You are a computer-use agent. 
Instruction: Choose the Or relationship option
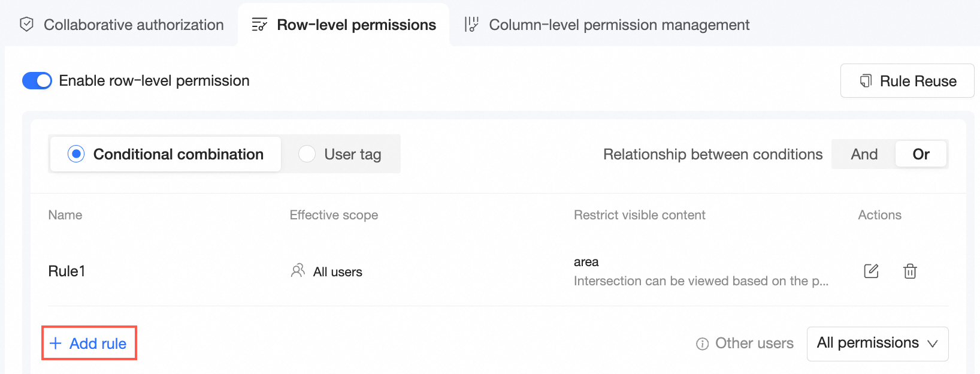921,154
